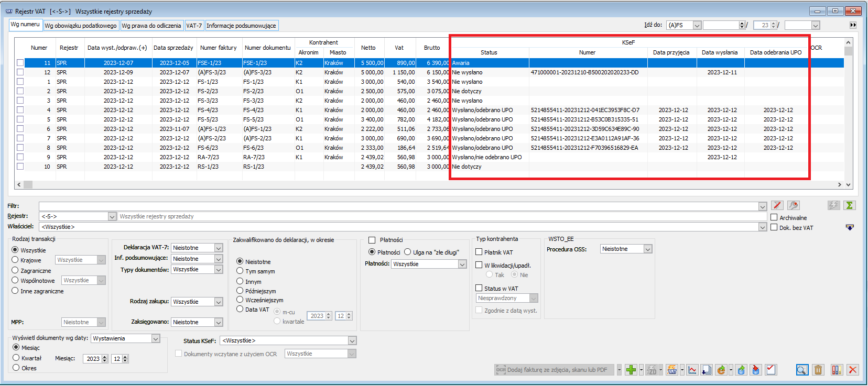Switch to Wg obowiązku podatkowego tab
The width and height of the screenshot is (868, 386).
(81, 26)
